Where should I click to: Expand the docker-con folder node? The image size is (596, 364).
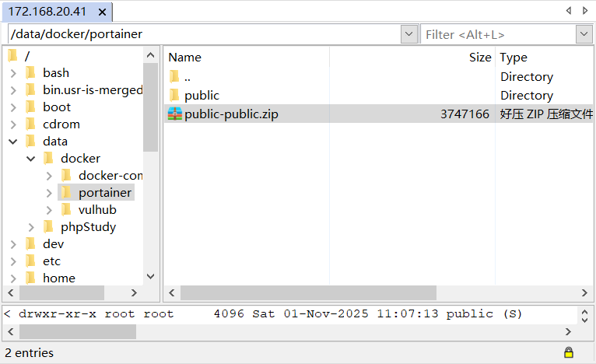tap(49, 176)
